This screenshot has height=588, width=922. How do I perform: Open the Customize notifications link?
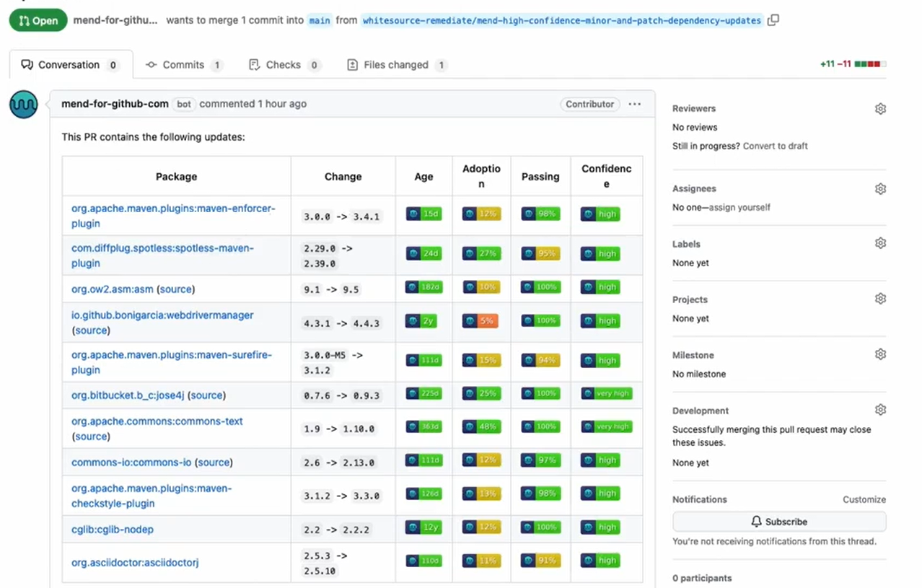coord(864,499)
